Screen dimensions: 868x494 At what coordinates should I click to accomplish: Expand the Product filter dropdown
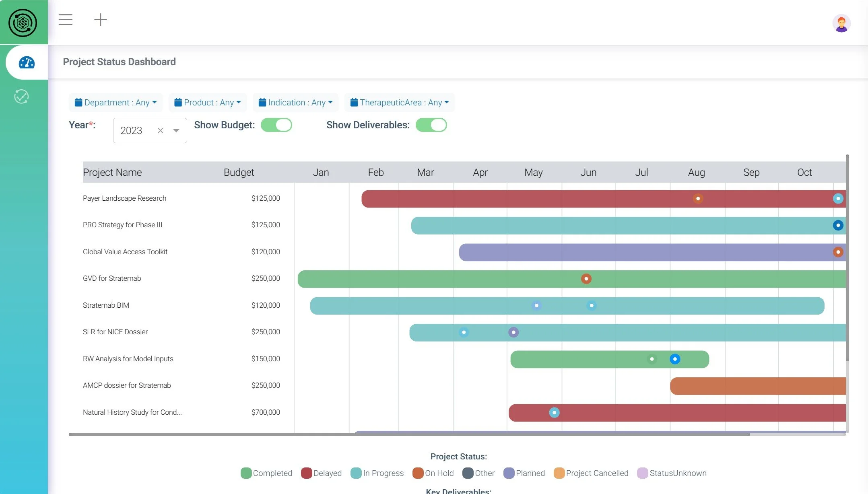208,103
